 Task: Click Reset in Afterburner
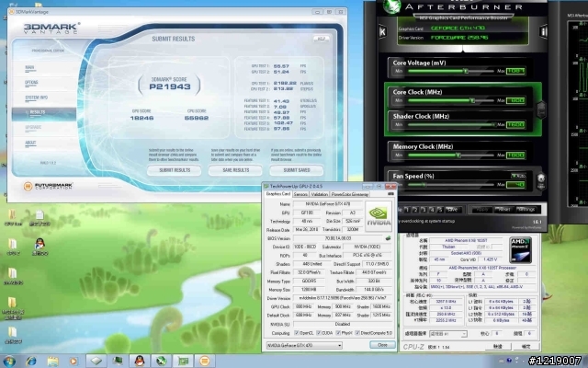click(503, 210)
